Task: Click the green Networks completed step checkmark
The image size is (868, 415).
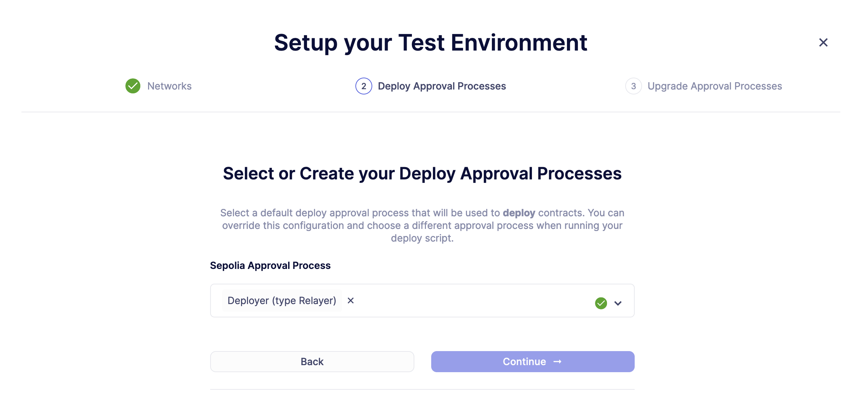Action: coord(133,86)
